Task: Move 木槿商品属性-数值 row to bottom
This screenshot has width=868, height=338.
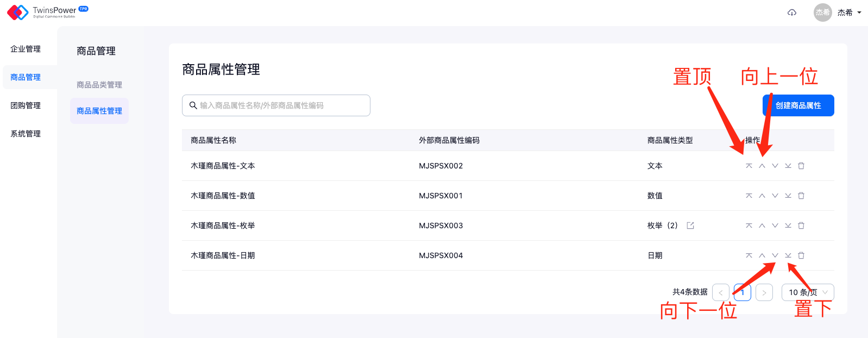Action: [x=788, y=196]
